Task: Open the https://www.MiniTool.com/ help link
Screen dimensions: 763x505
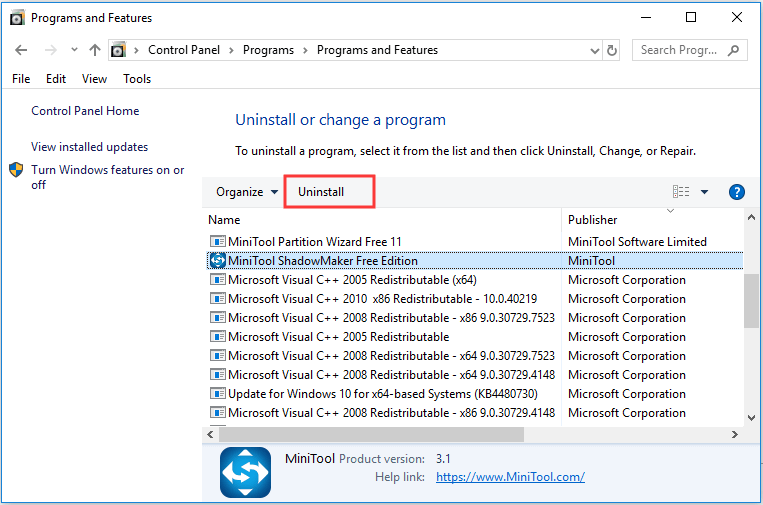Action: [510, 477]
